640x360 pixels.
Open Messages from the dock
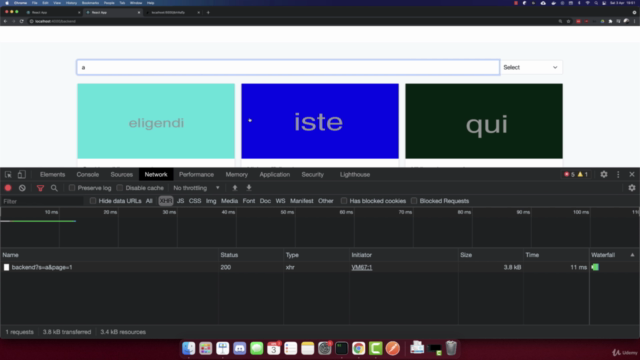click(257, 348)
